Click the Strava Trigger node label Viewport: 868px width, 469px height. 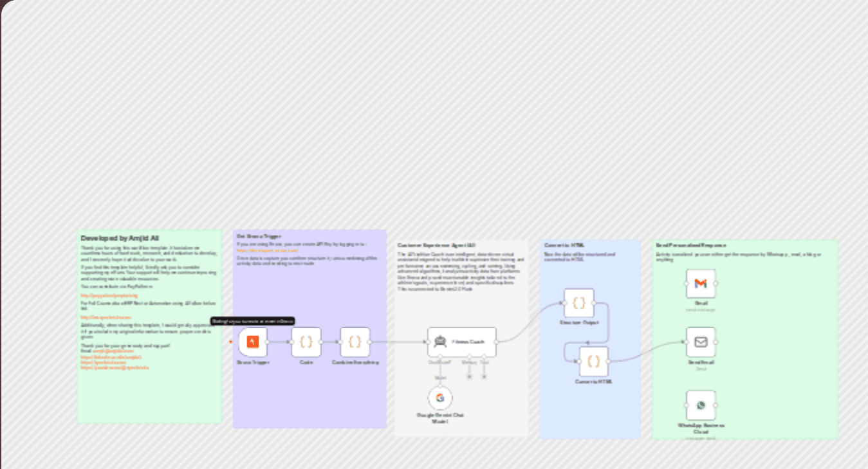(253, 362)
